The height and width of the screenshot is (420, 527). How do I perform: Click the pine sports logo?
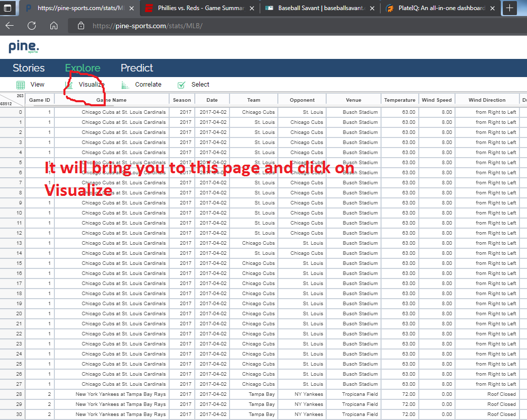point(24,46)
